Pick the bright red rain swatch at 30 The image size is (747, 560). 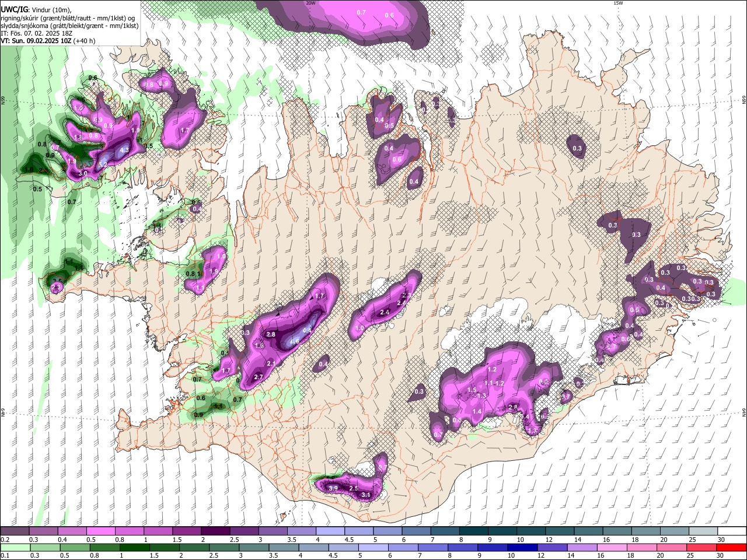pyautogui.click(x=732, y=547)
